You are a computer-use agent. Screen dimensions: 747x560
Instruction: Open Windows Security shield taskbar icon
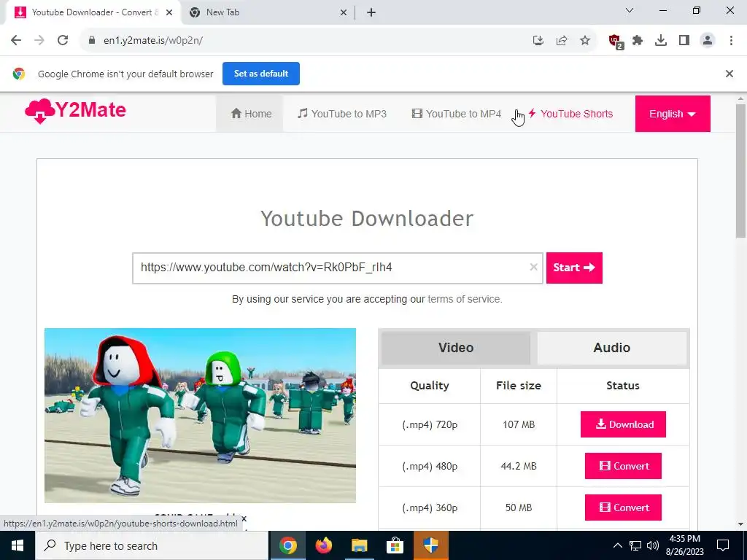pyautogui.click(x=430, y=545)
